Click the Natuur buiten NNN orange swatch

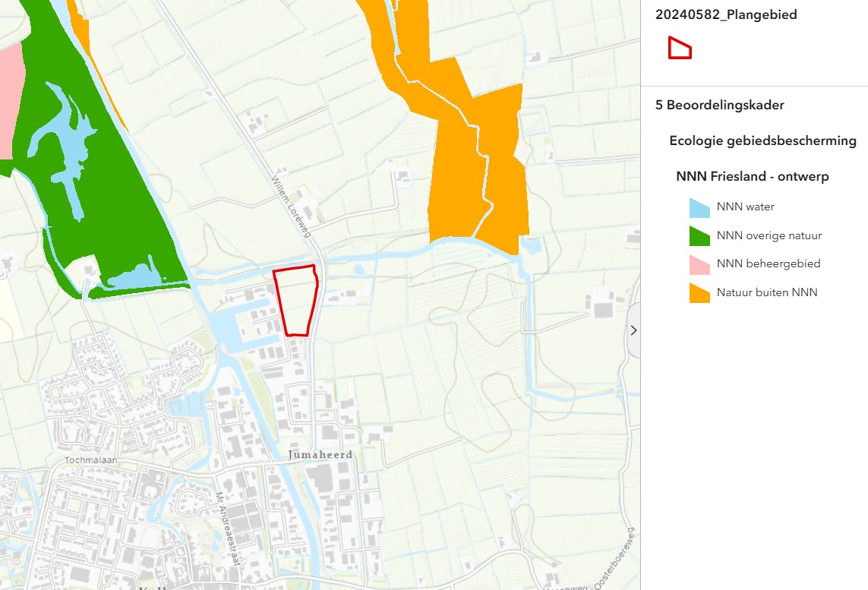point(699,293)
